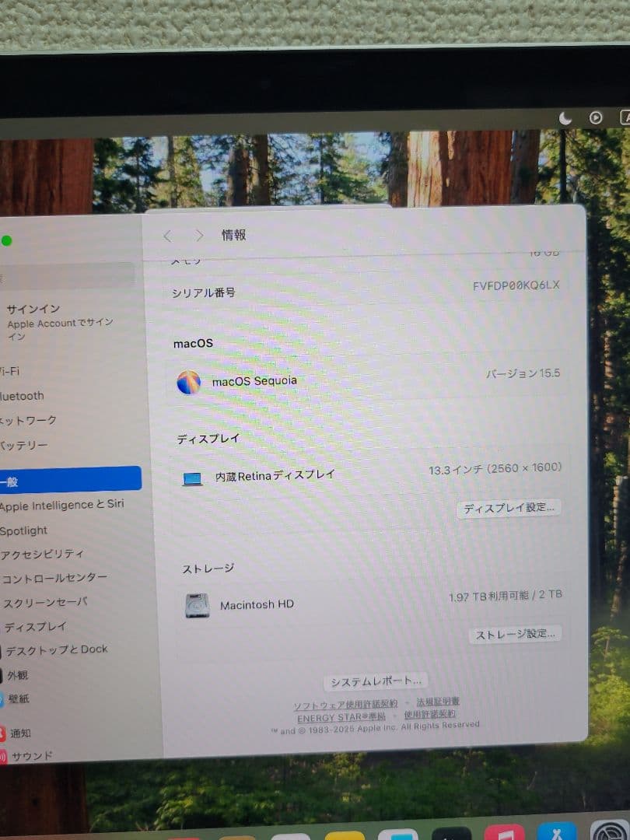Open ENERGY STAR準拠 link
This screenshot has height=840, width=630.
pyautogui.click(x=341, y=718)
